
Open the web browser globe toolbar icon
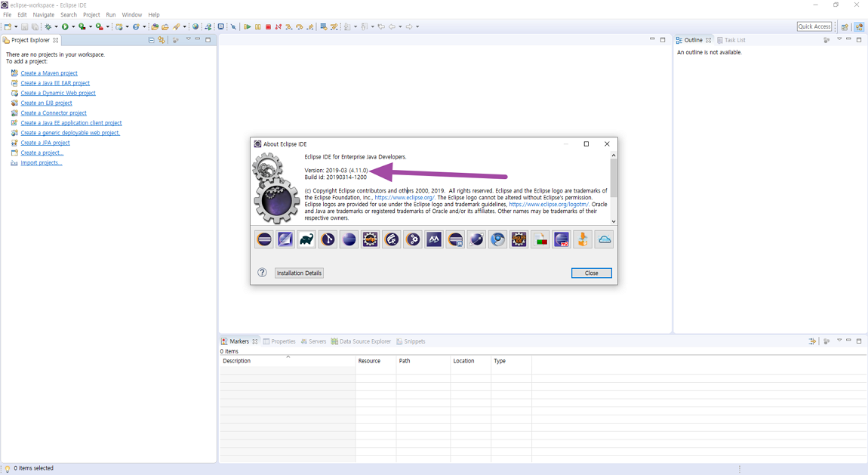(195, 26)
